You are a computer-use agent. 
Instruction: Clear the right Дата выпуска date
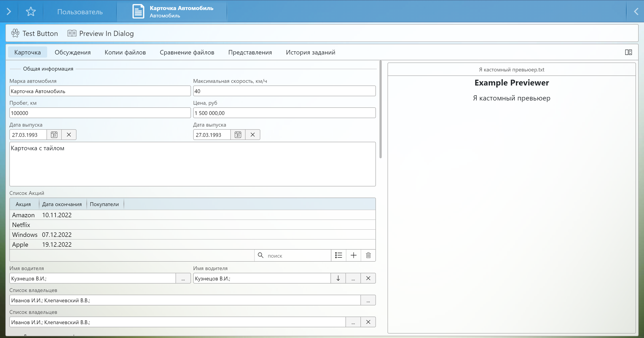[252, 135]
